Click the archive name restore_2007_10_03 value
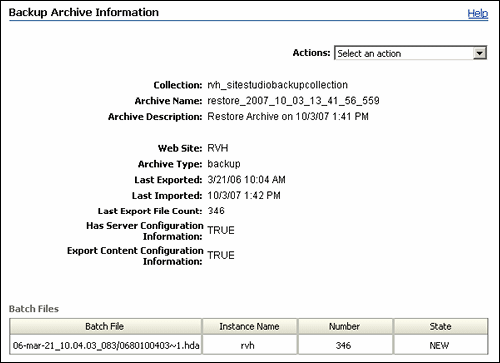Screen dimensions: 500x363 click(x=293, y=101)
